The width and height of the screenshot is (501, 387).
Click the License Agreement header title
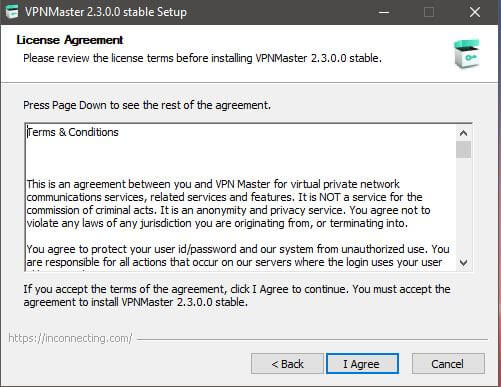70,40
